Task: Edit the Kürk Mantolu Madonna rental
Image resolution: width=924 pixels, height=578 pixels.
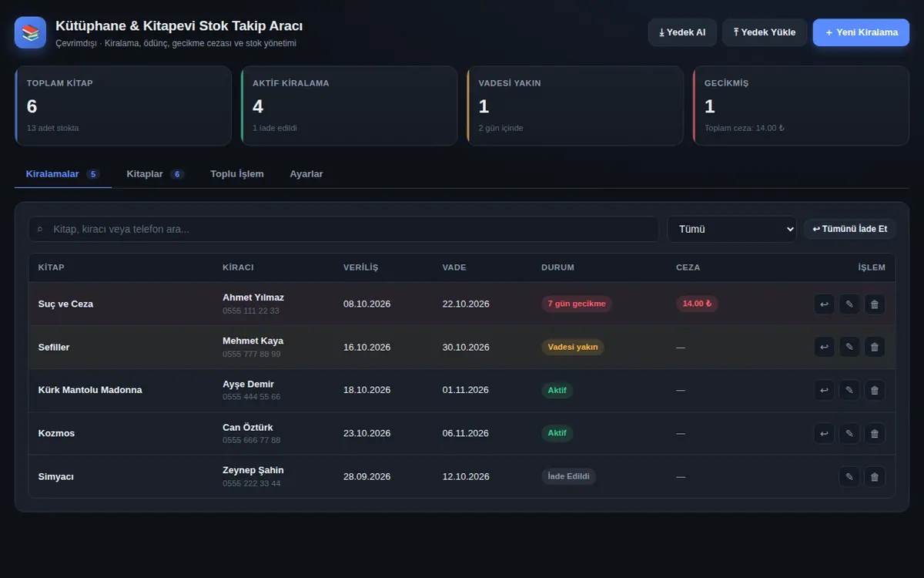Action: tap(849, 390)
